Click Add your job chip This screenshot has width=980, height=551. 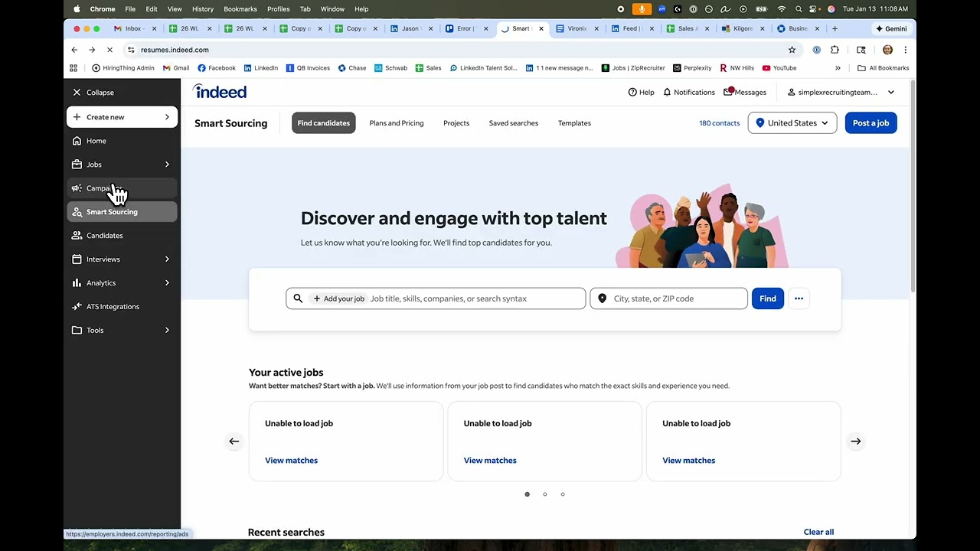point(338,298)
